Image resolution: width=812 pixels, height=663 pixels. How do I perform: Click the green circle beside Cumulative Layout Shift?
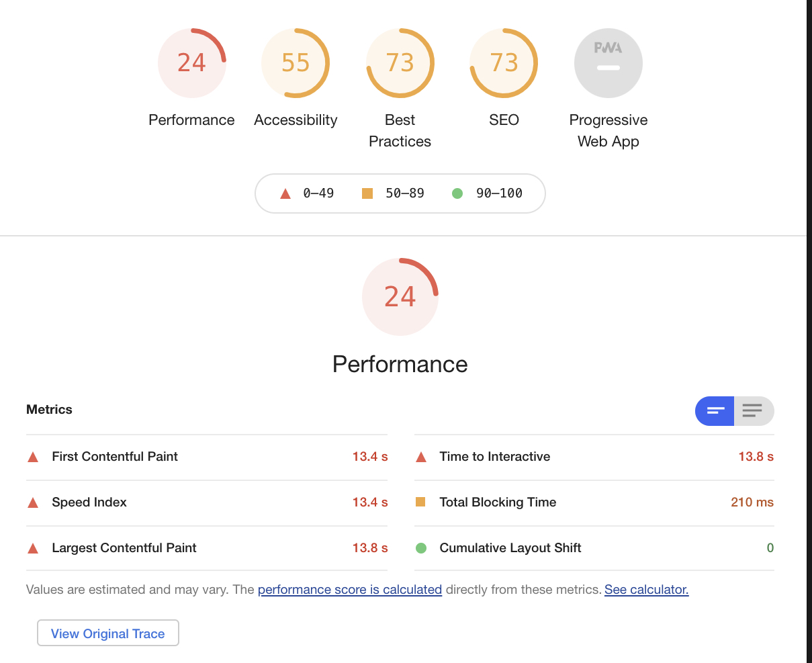point(420,547)
